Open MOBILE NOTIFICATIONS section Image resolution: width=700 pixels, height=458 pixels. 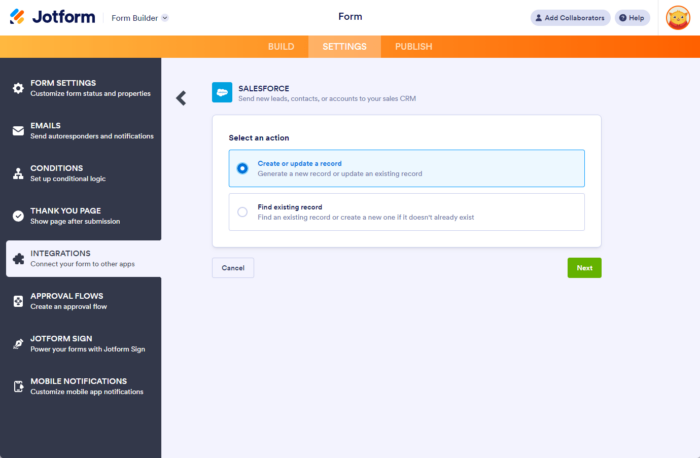point(83,386)
